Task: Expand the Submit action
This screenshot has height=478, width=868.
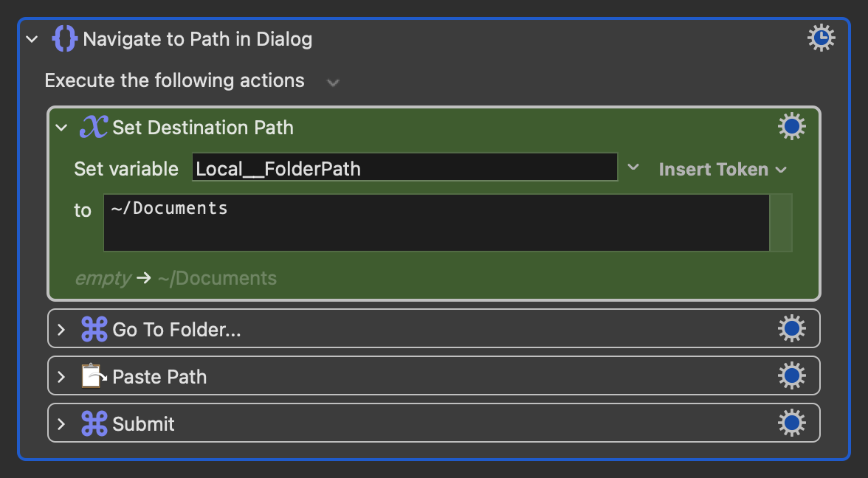Action: (x=61, y=424)
